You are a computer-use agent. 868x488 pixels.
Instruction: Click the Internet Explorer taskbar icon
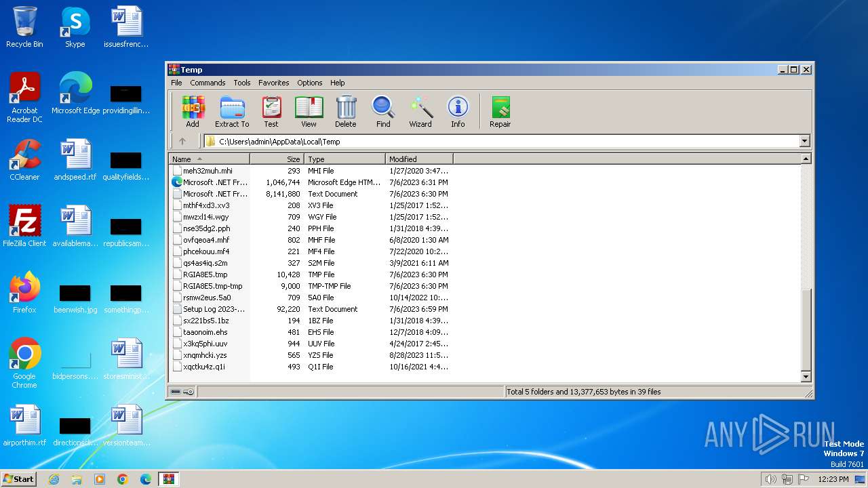point(54,479)
